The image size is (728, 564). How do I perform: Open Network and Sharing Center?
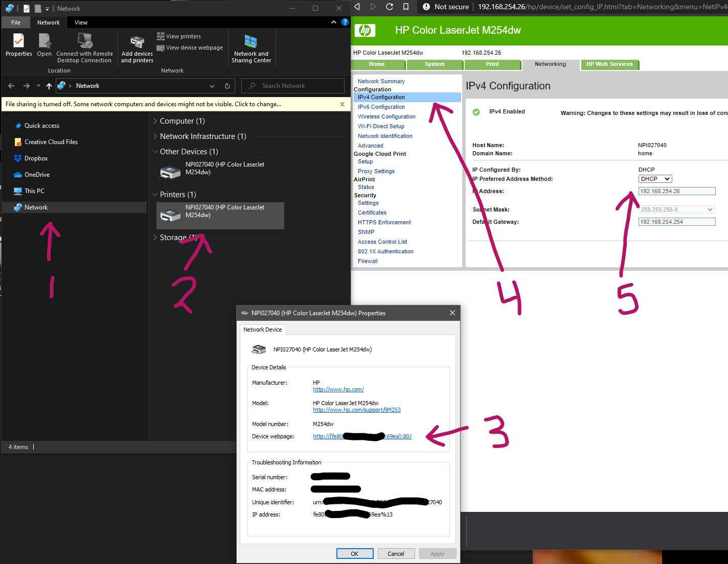(x=251, y=49)
